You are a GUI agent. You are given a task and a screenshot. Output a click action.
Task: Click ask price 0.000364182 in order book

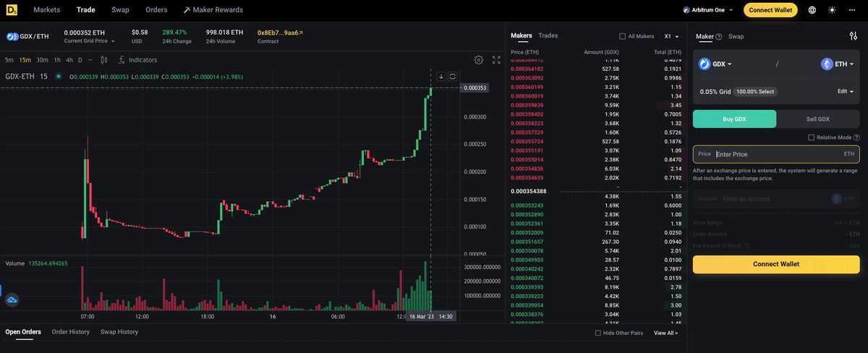[526, 69]
